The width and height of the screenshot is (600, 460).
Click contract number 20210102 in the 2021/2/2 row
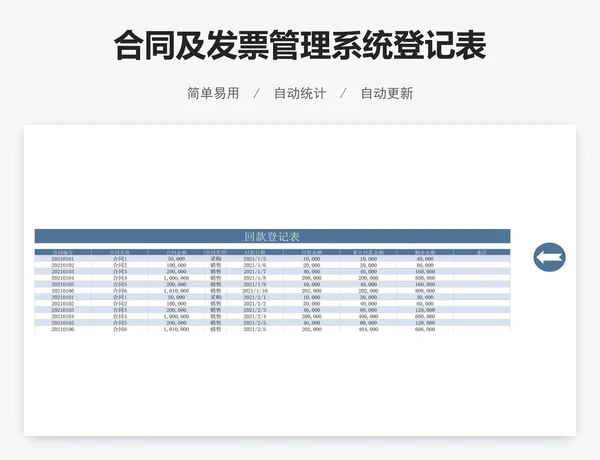click(x=63, y=303)
